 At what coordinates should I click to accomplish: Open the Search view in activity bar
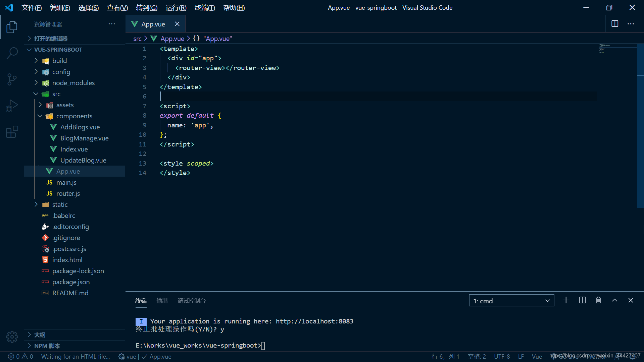tap(12, 53)
